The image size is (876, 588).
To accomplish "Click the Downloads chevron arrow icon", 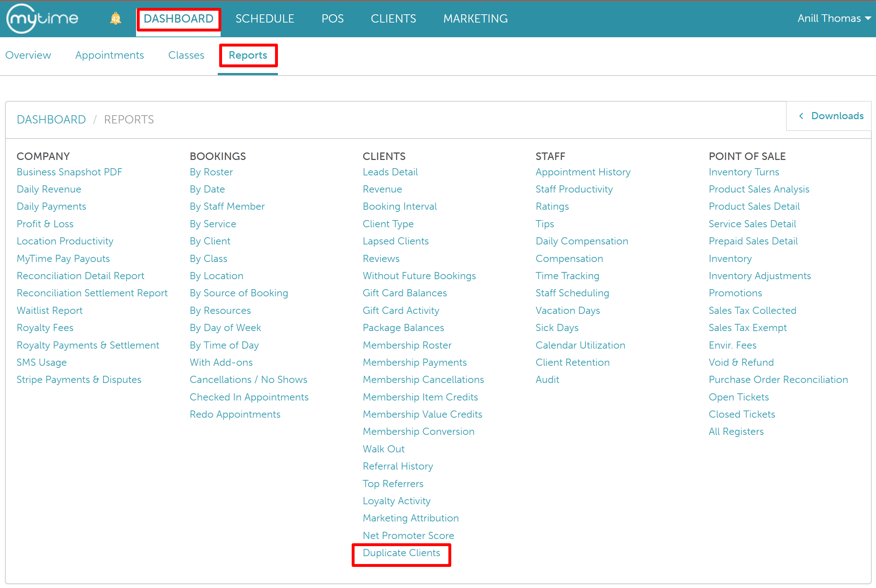I will pos(801,116).
